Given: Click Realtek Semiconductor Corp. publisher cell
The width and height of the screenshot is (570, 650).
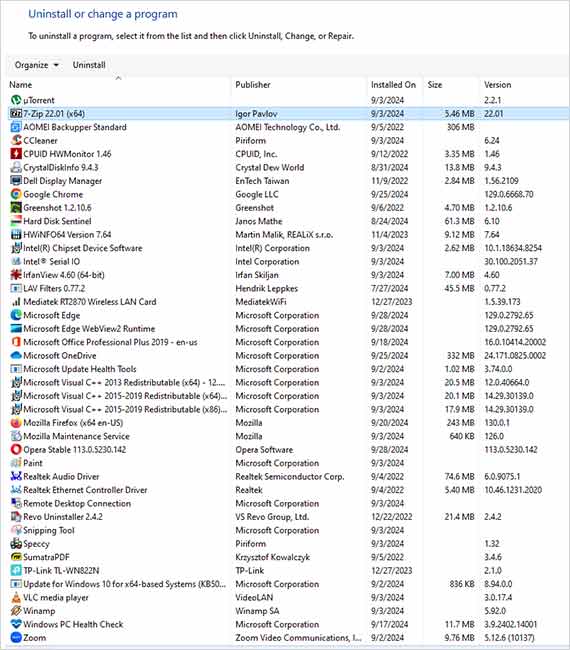Looking at the screenshot, I should coord(290,476).
